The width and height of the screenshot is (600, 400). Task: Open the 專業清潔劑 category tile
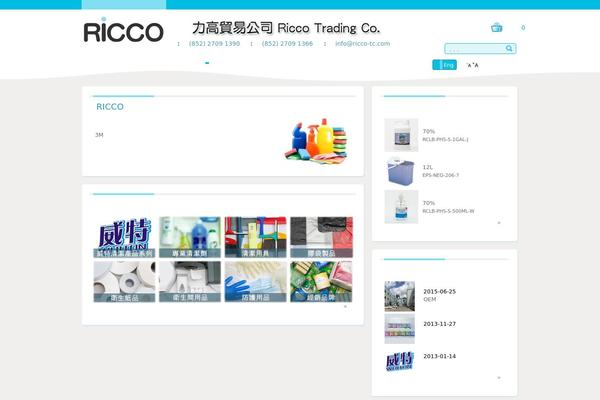[190, 237]
